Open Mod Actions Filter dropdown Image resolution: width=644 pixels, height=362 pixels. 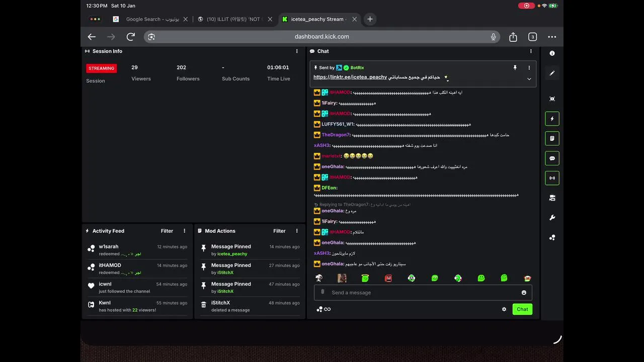pyautogui.click(x=279, y=231)
